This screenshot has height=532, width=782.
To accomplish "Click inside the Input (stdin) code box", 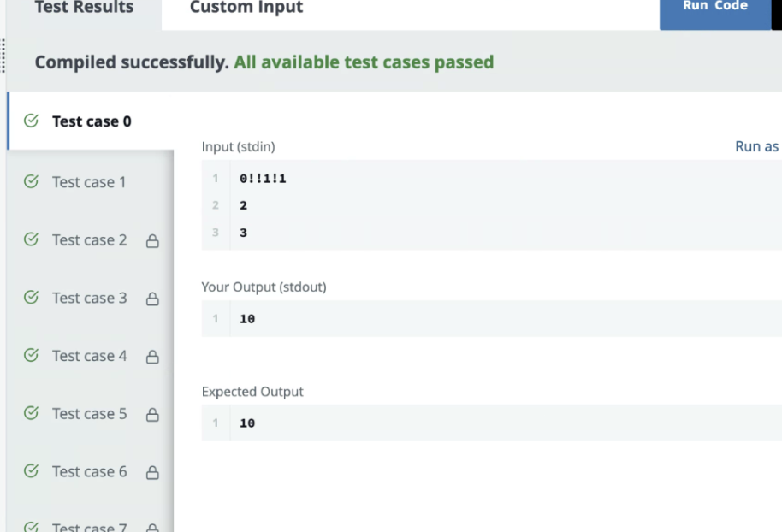I will point(492,205).
